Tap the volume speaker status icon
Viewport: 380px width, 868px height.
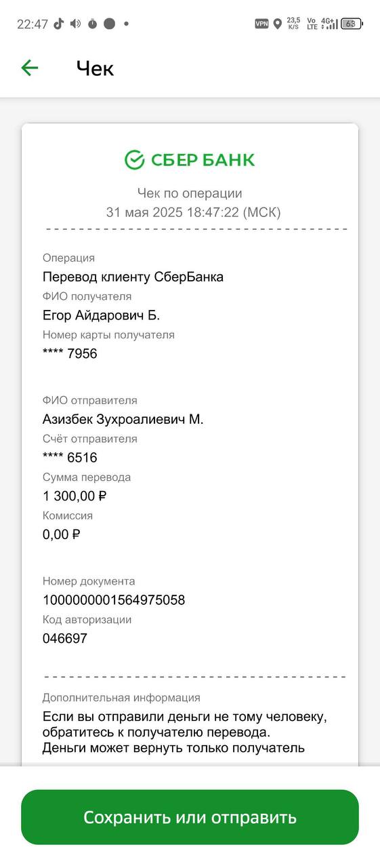(x=75, y=24)
